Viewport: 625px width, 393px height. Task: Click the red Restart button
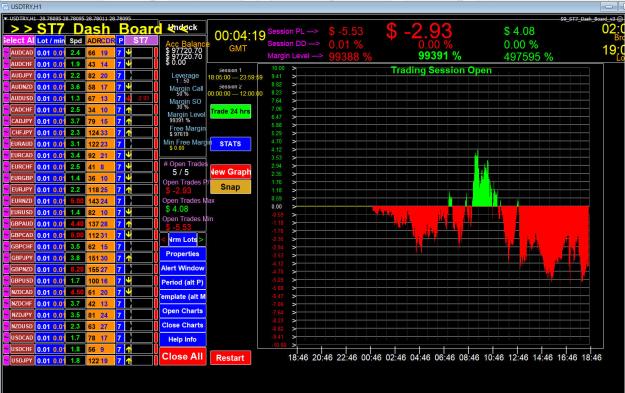tap(230, 358)
